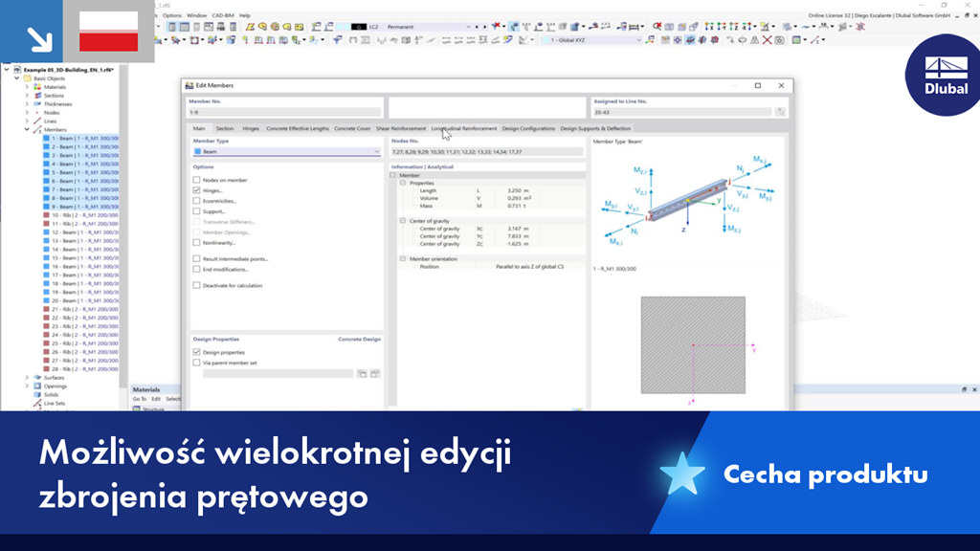Open the Member Type Beam dropdown
This screenshot has height=551, width=980.
[287, 152]
